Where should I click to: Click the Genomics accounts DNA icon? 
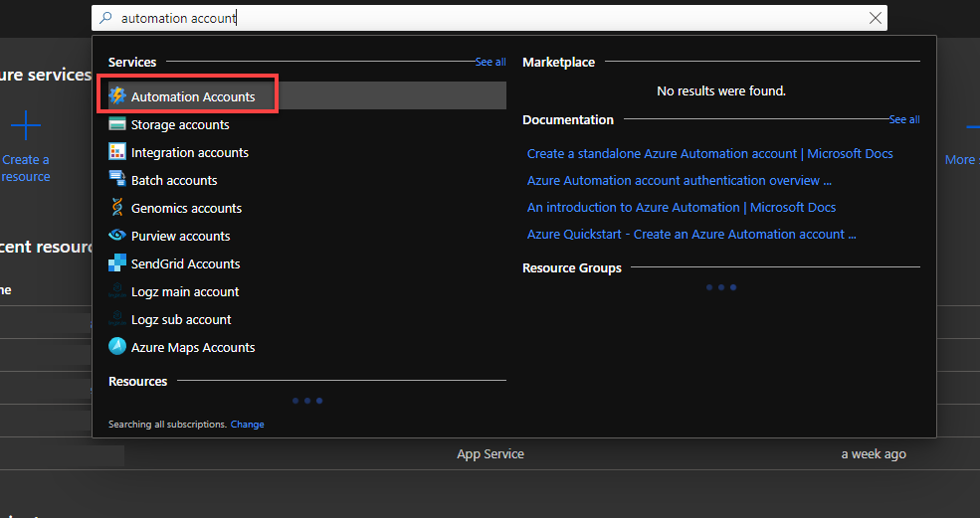(116, 208)
